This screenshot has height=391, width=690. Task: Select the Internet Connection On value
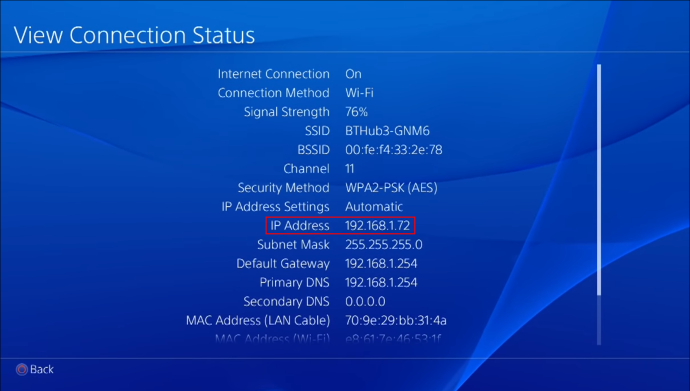coord(353,74)
